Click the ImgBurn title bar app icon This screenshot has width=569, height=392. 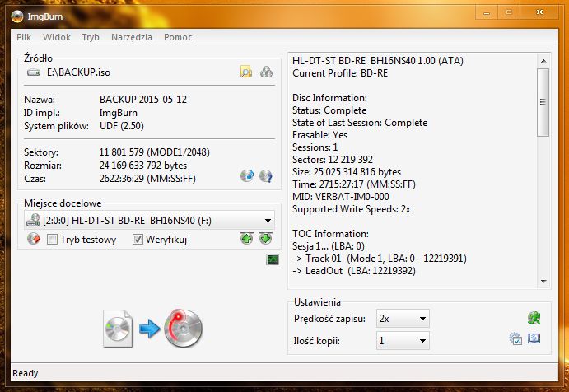pyautogui.click(x=17, y=16)
